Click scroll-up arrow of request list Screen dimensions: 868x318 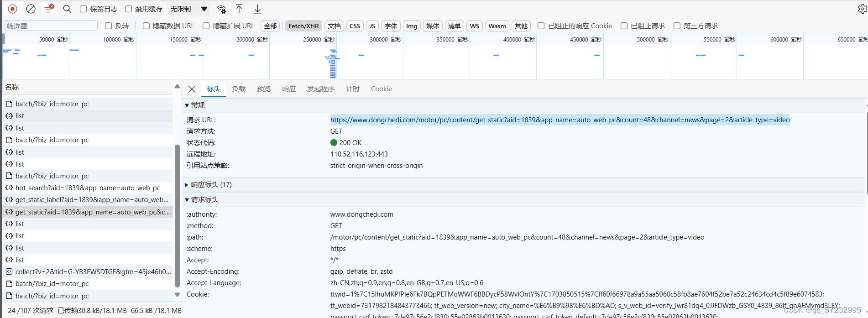[177, 87]
